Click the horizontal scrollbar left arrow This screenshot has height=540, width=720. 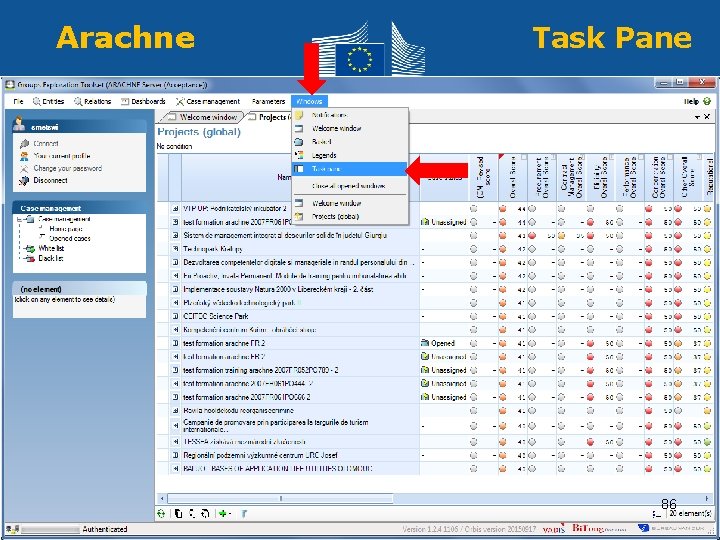[x=161, y=498]
